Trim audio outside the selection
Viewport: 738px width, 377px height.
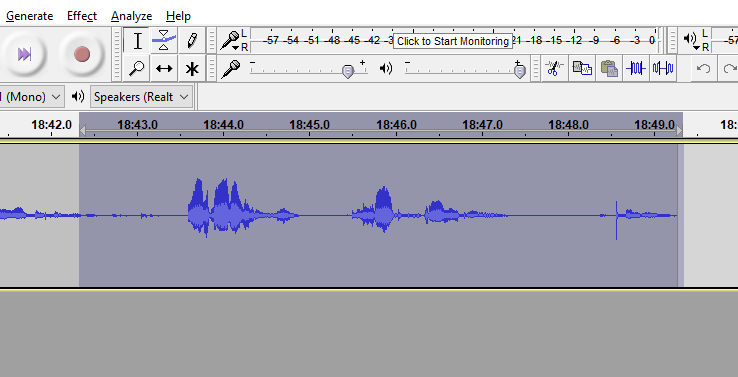636,69
